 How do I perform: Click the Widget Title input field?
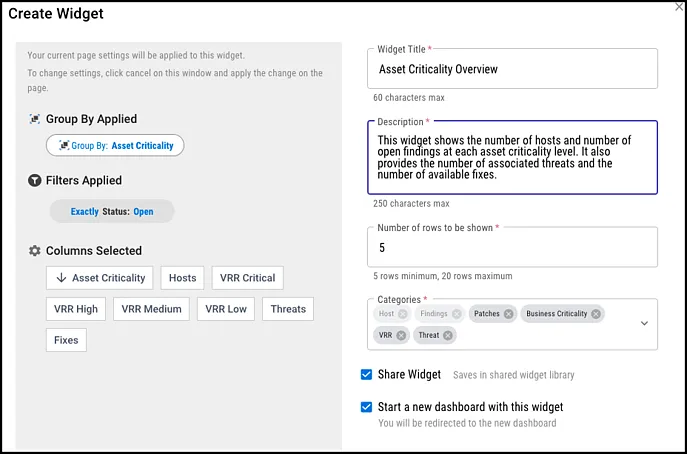512,69
